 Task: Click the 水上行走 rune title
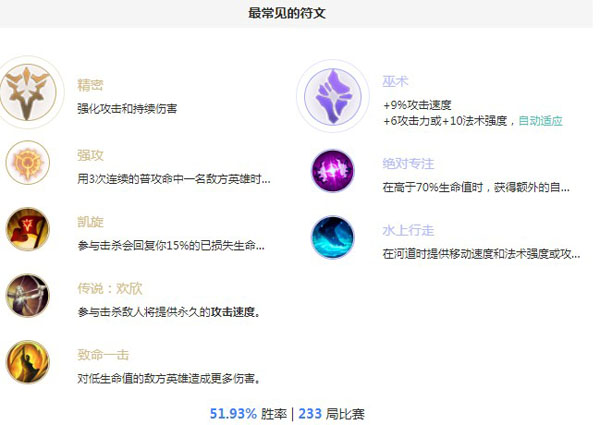[x=408, y=230]
